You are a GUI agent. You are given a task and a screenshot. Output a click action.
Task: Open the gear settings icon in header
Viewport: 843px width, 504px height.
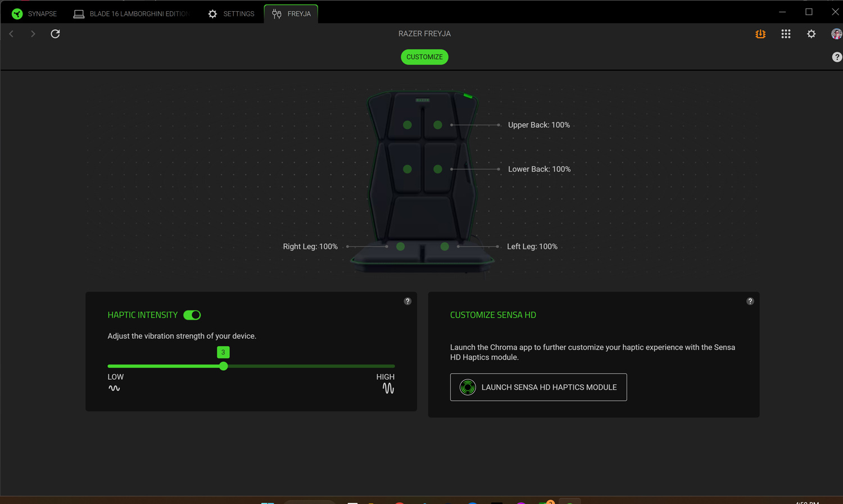(x=811, y=34)
